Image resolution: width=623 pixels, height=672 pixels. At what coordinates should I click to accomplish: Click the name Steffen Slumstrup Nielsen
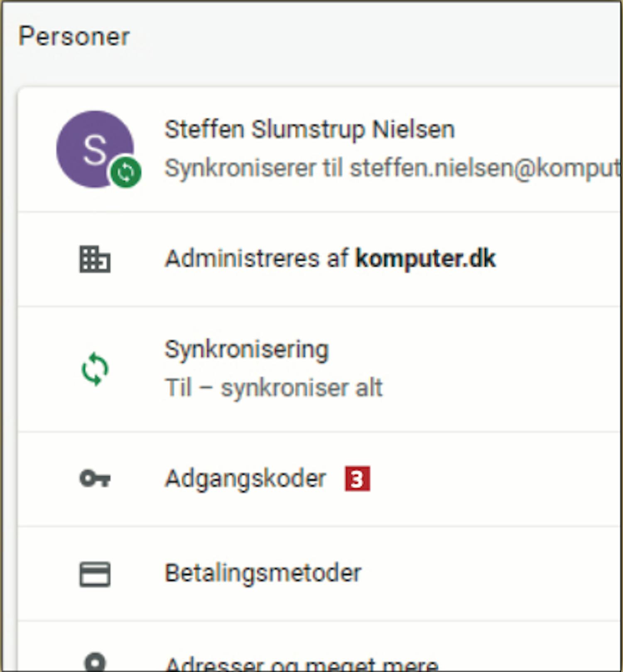309,129
